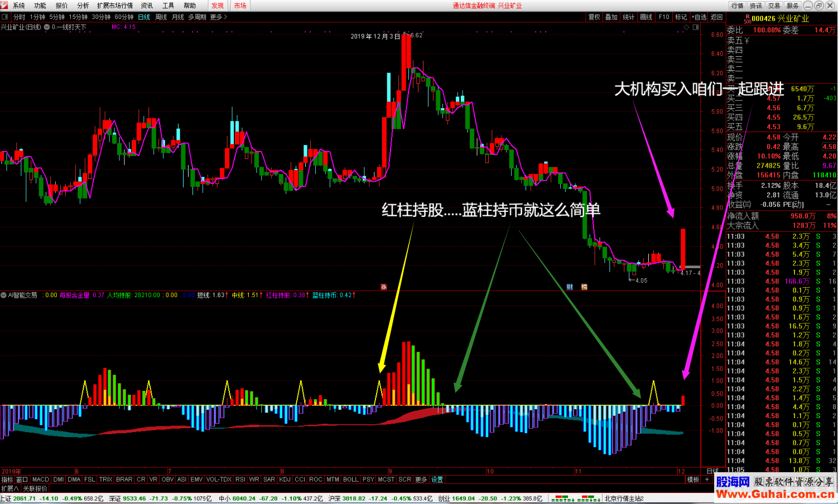Screen dimensions: 838x504
Task: Select the RSI indicator tab
Action: [240, 479]
